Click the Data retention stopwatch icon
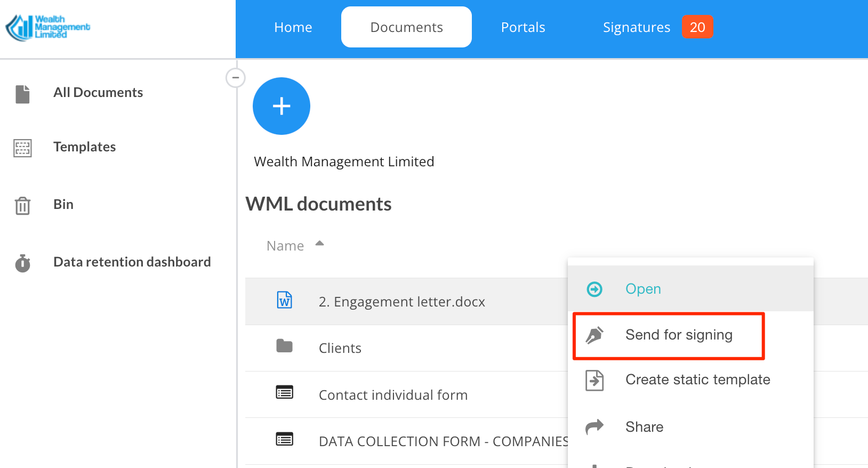This screenshot has height=468, width=868. pos(22,263)
